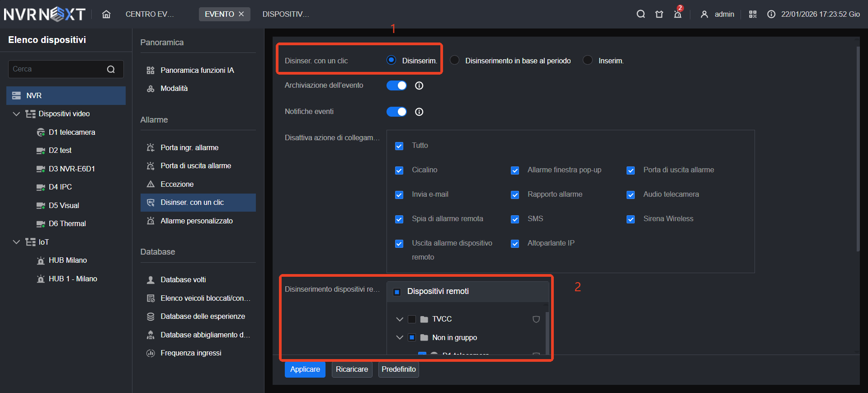
Task: Uncheck Allarme finestra pop-up checkbox
Action: [515, 170]
